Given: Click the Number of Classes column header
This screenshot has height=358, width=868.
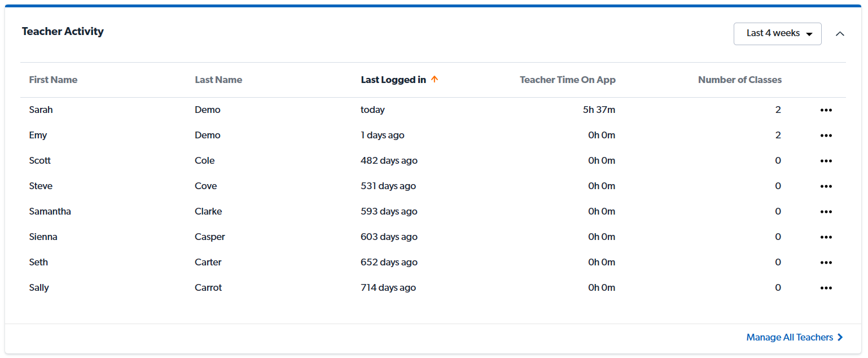Looking at the screenshot, I should pyautogui.click(x=739, y=80).
